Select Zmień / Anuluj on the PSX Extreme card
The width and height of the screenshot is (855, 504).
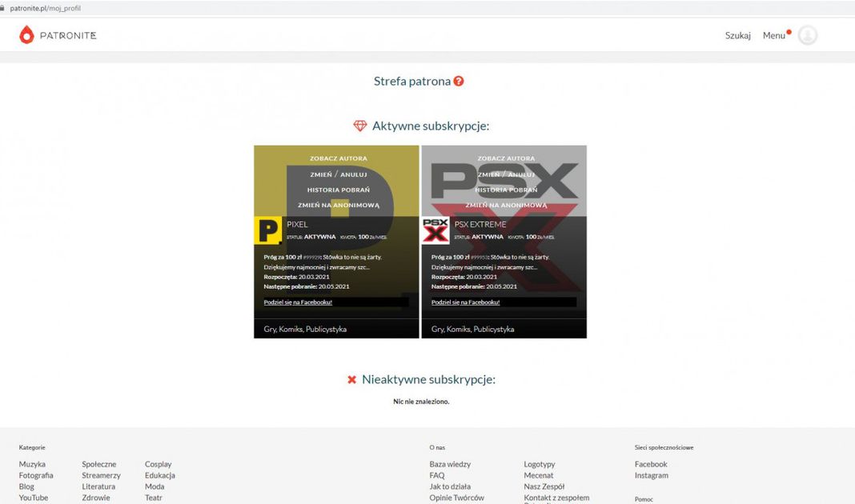[x=506, y=174]
